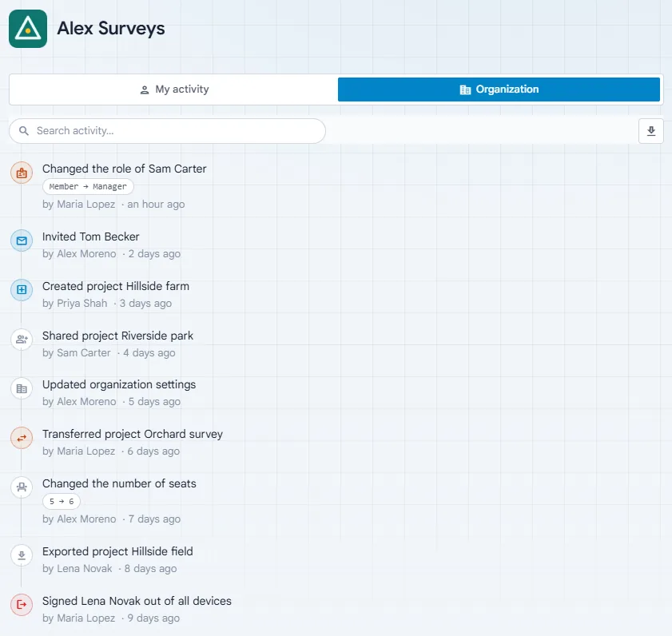Viewport: 672px width, 636px height.
Task: Click Created project Hillside farm text
Action: click(x=116, y=286)
